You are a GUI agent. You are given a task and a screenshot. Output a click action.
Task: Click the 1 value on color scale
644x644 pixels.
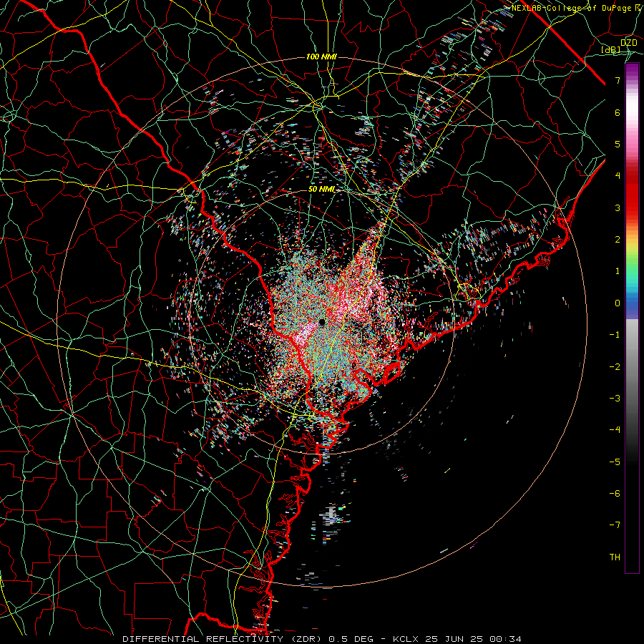click(x=618, y=271)
